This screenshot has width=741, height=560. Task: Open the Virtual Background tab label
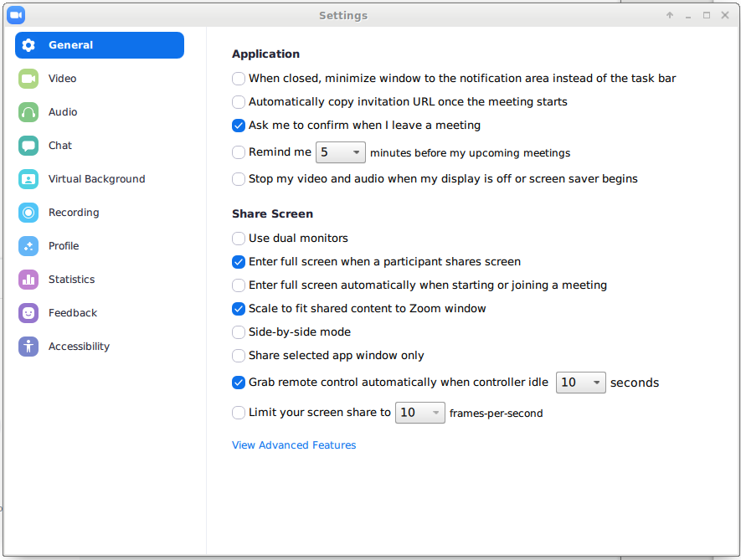96,179
